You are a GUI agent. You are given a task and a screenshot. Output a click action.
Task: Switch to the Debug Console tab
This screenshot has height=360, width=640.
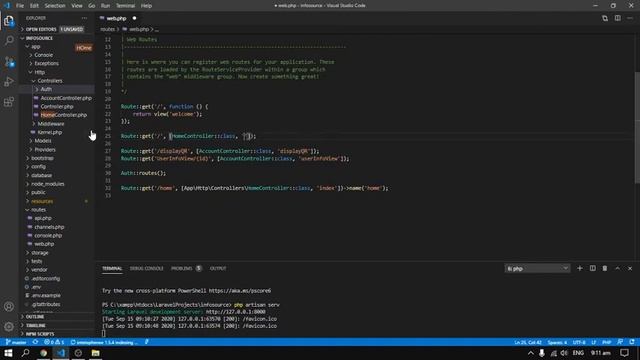coord(147,268)
